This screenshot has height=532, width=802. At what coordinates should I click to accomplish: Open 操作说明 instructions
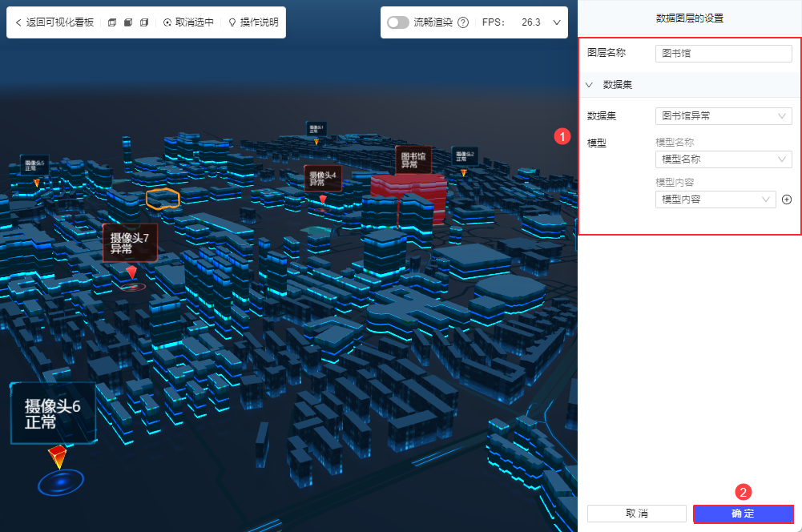pyautogui.click(x=254, y=22)
